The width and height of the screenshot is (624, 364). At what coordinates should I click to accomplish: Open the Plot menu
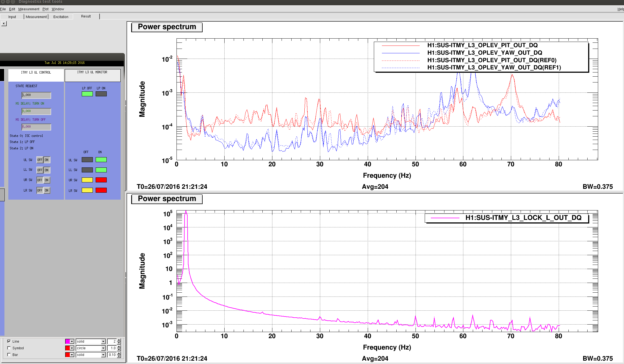click(45, 9)
